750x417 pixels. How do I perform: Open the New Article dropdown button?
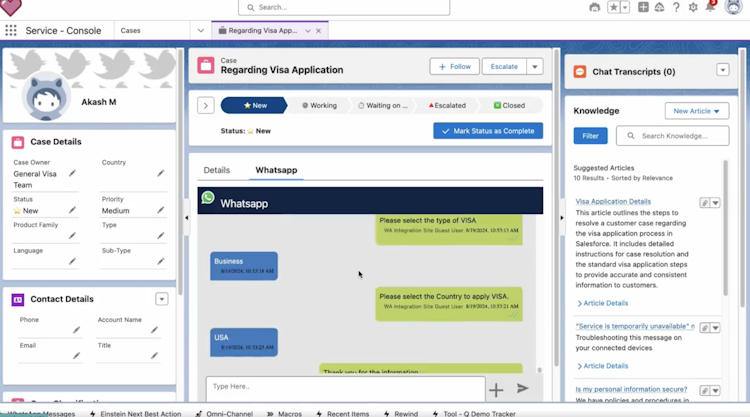click(696, 111)
